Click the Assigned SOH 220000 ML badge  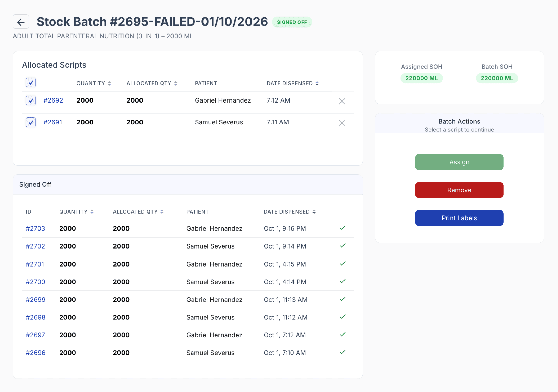421,78
